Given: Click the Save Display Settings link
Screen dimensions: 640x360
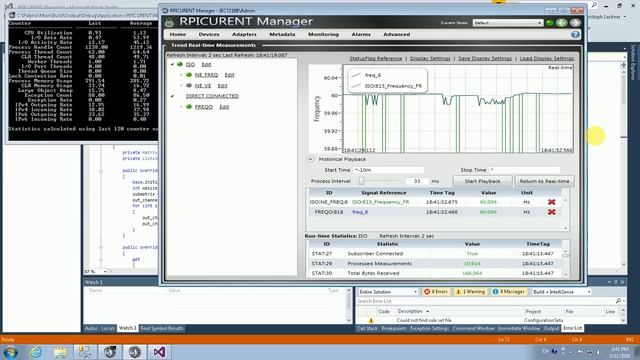Looking at the screenshot, I should click(484, 58).
